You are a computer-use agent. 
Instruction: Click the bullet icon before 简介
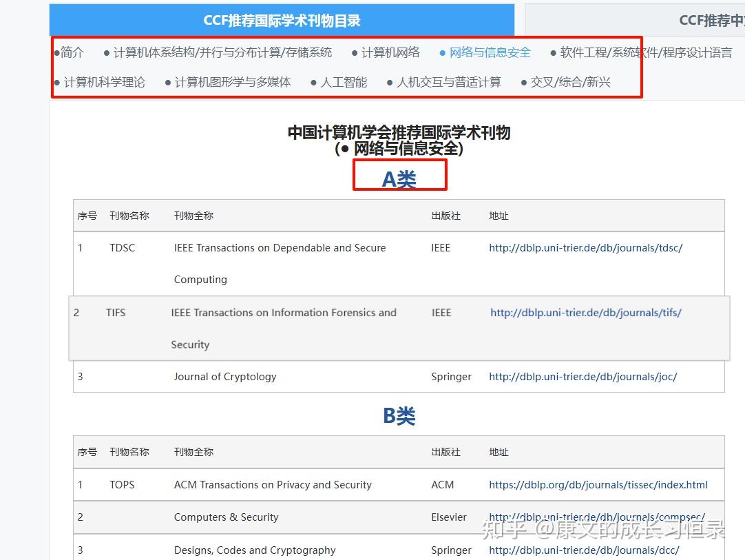58,52
